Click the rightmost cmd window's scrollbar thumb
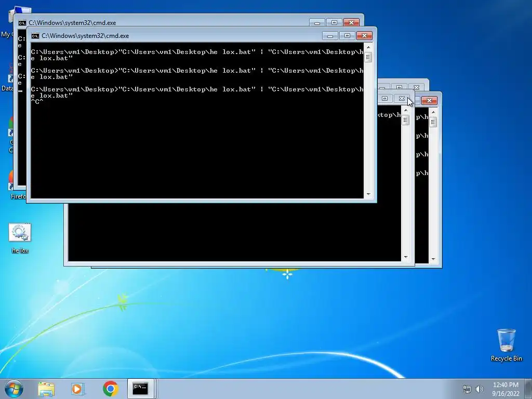This screenshot has width=532, height=399. point(433,122)
